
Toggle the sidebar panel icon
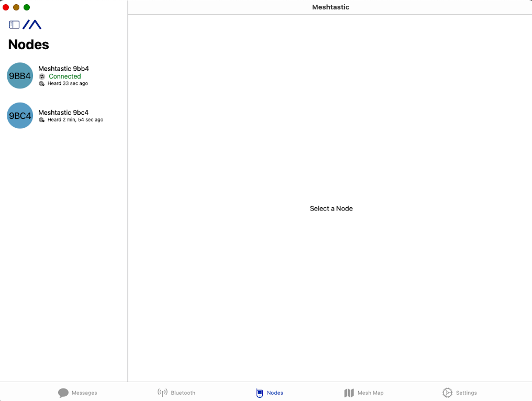point(14,25)
